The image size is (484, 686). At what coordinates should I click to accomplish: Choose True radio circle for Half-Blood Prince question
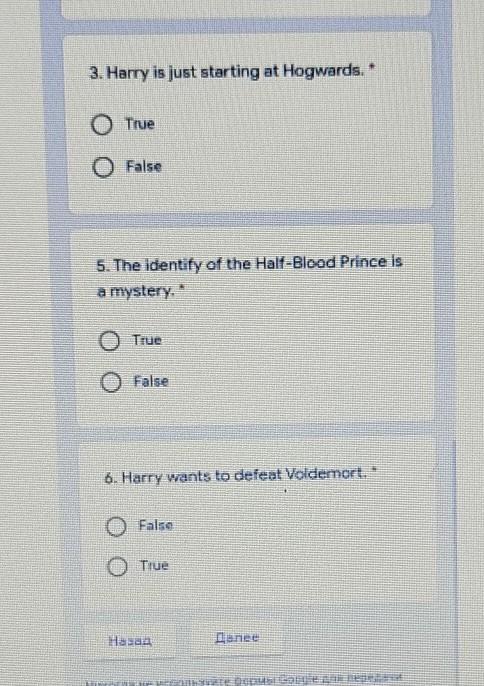point(109,341)
